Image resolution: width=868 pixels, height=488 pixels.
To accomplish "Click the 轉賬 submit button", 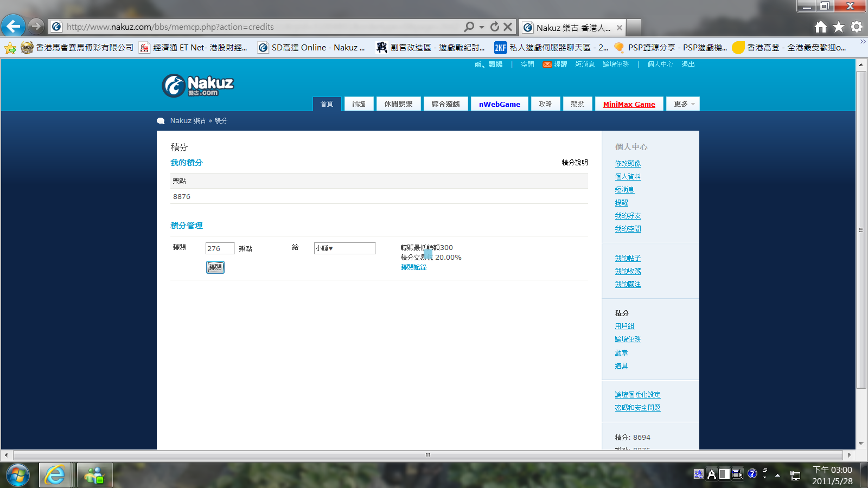I will coord(215,267).
